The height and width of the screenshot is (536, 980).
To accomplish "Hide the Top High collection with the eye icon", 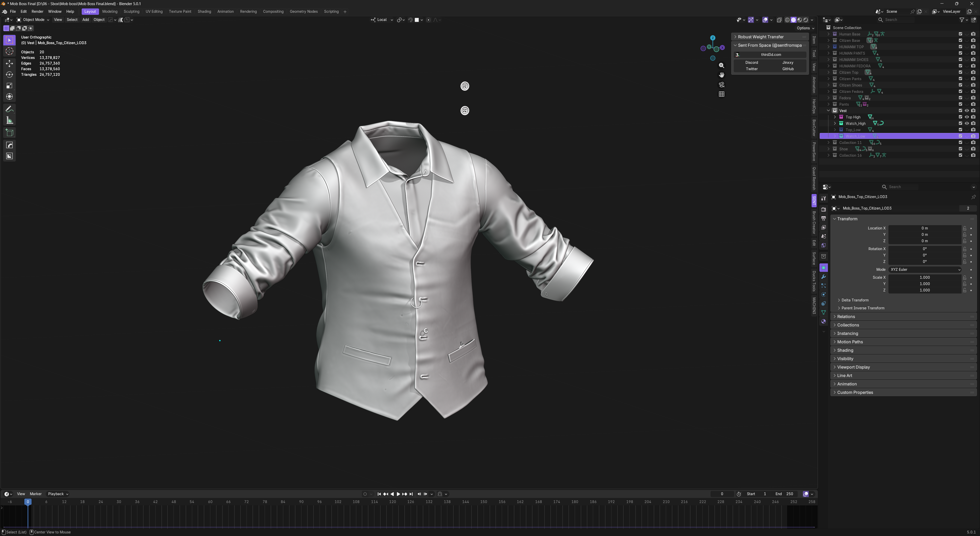I will tap(967, 117).
